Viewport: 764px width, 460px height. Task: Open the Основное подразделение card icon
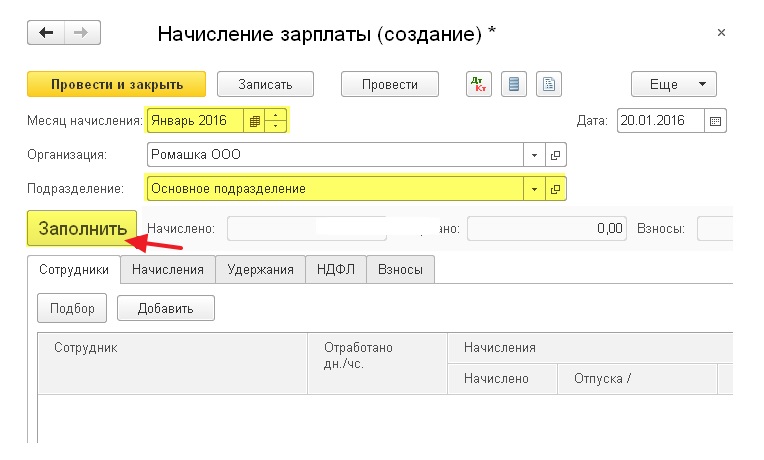tap(555, 189)
